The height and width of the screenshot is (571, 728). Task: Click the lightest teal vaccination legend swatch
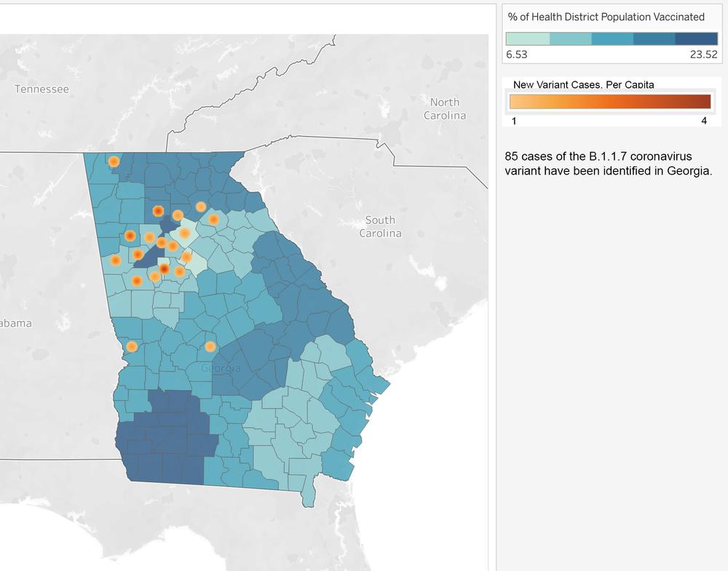click(527, 39)
